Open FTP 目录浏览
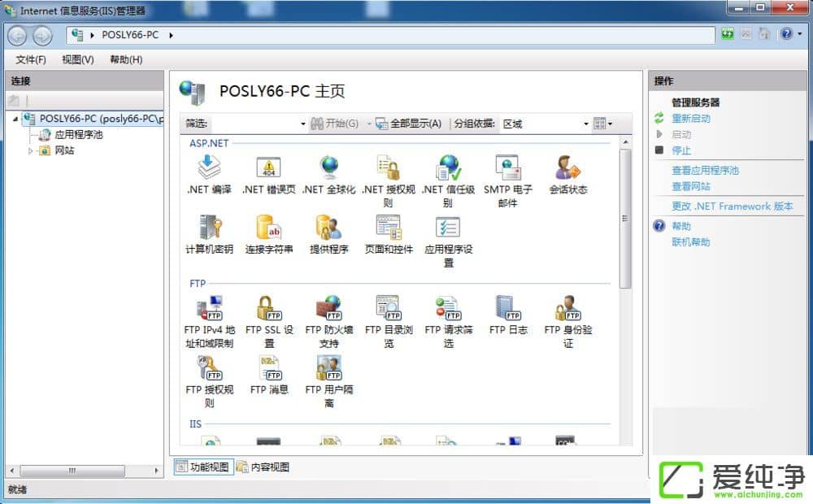 point(389,321)
